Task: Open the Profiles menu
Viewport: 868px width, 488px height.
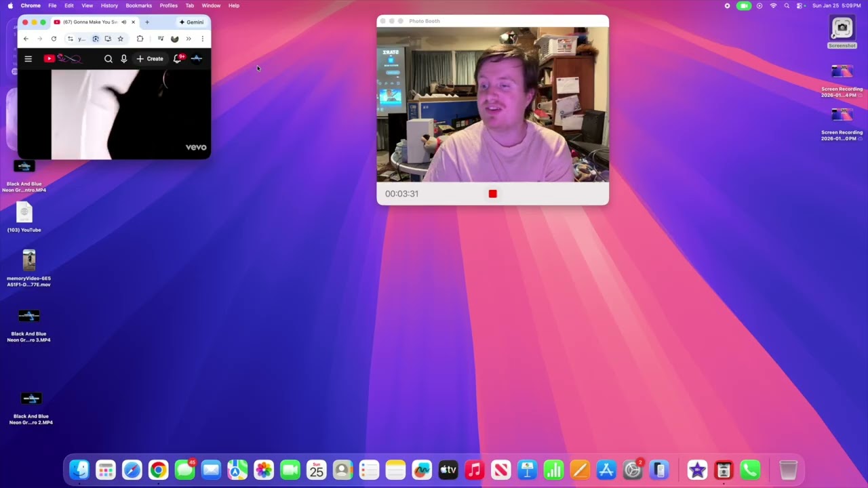Action: coord(169,5)
